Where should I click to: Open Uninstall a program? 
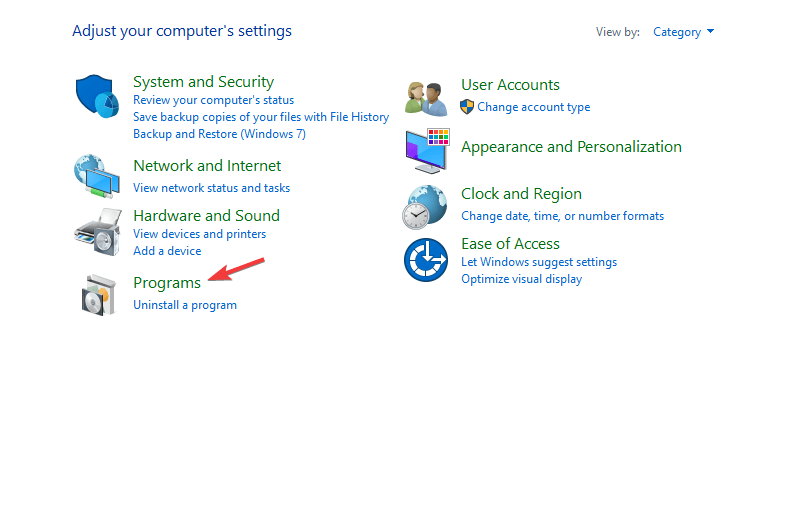[x=185, y=305]
